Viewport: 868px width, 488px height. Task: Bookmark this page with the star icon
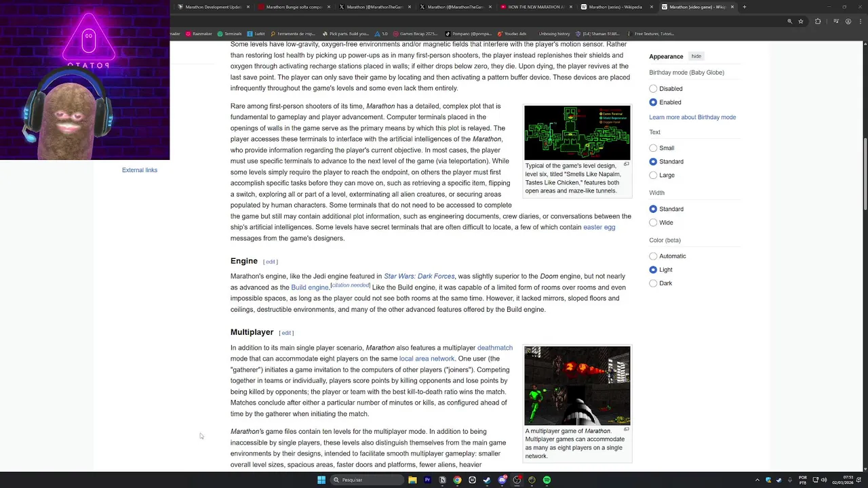point(801,21)
